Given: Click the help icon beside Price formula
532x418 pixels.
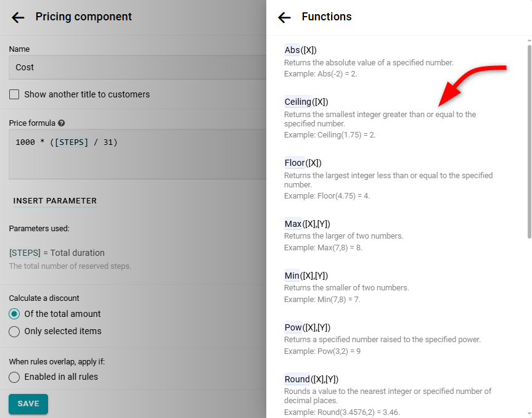Looking at the screenshot, I should click(x=62, y=123).
